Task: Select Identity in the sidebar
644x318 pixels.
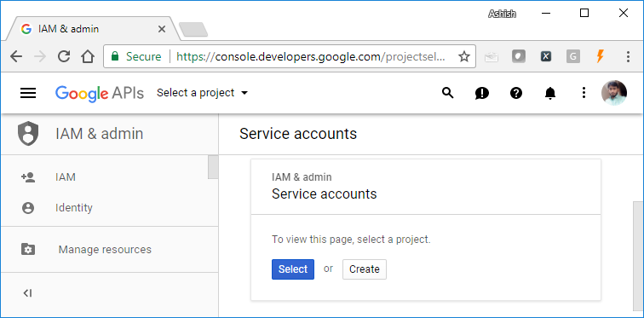Action: (74, 208)
